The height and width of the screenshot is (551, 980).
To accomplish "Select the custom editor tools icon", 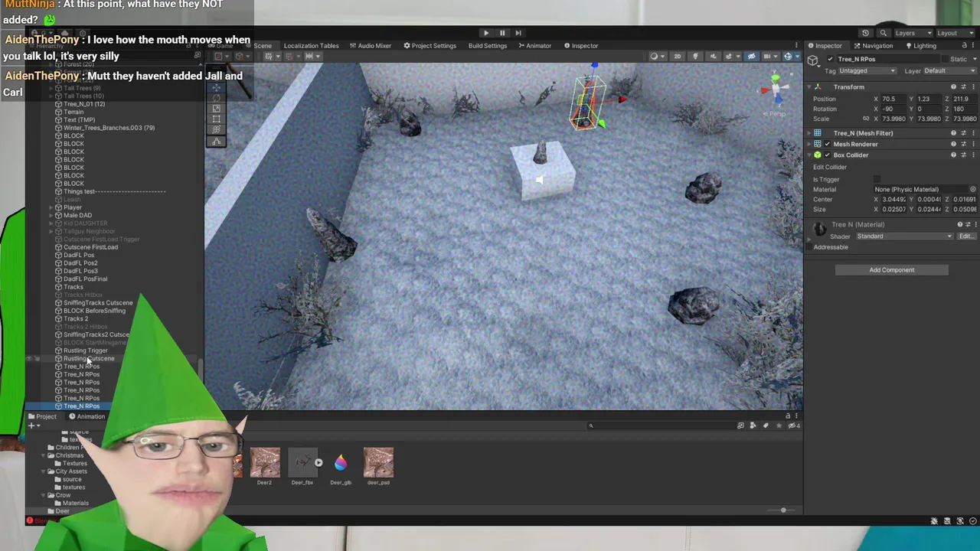I will point(217,142).
